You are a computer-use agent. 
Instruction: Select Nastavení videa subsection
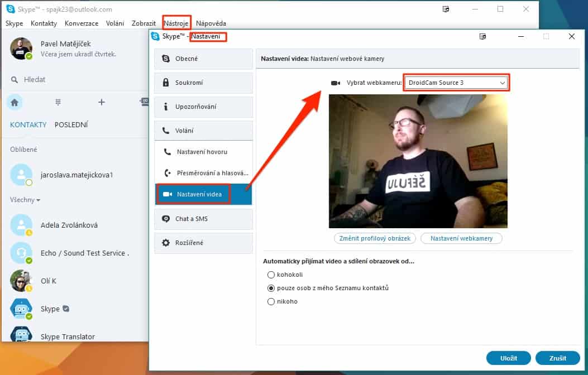coord(204,194)
